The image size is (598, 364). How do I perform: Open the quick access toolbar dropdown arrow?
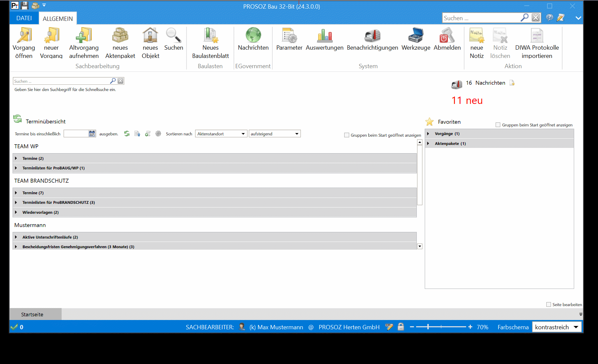pyautogui.click(x=44, y=5)
